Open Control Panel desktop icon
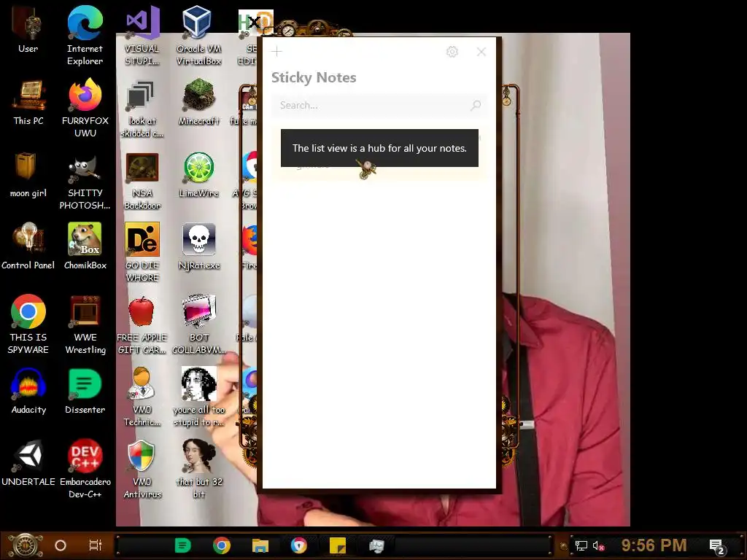This screenshot has height=560, width=747. [x=28, y=246]
